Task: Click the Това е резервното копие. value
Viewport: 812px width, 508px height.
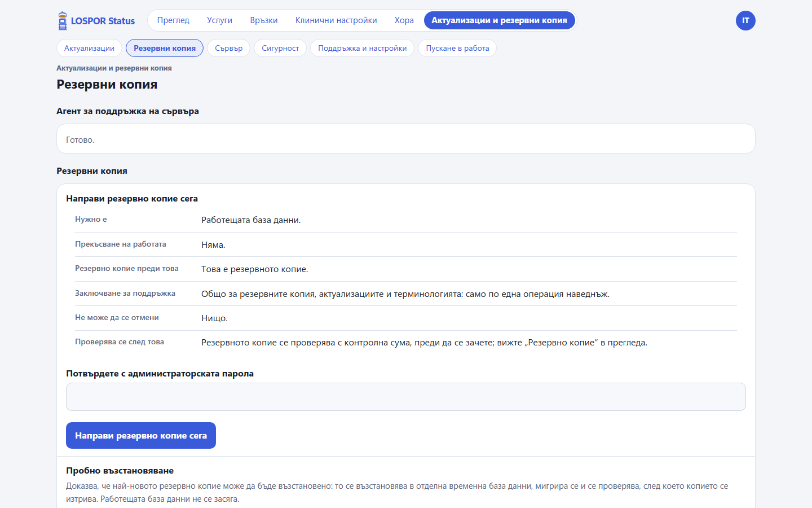Action: tap(255, 269)
